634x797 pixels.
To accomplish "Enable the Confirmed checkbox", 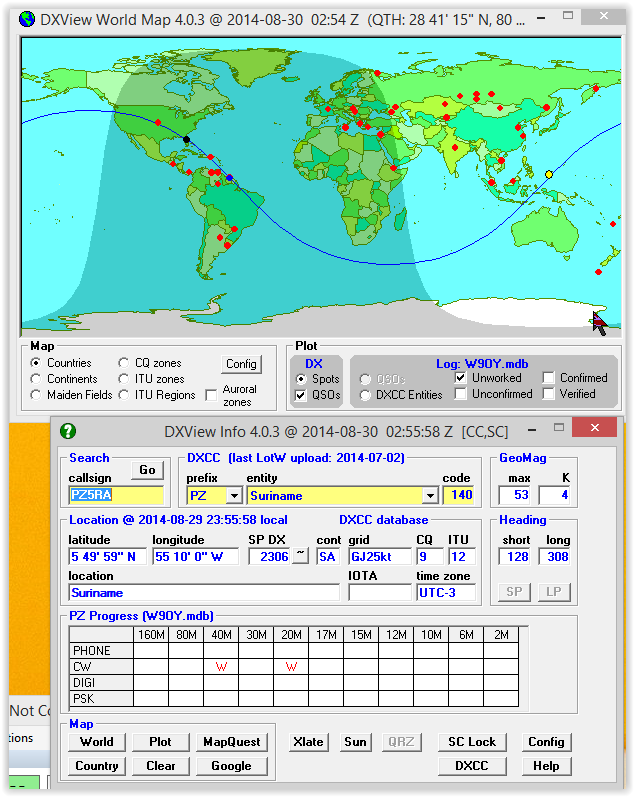I will [548, 378].
